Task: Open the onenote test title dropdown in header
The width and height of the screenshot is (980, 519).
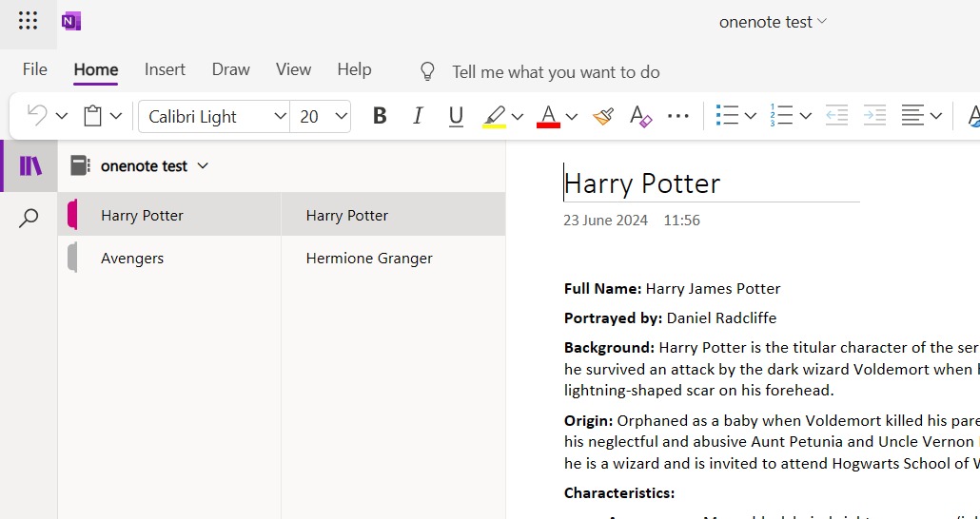Action: (x=774, y=22)
